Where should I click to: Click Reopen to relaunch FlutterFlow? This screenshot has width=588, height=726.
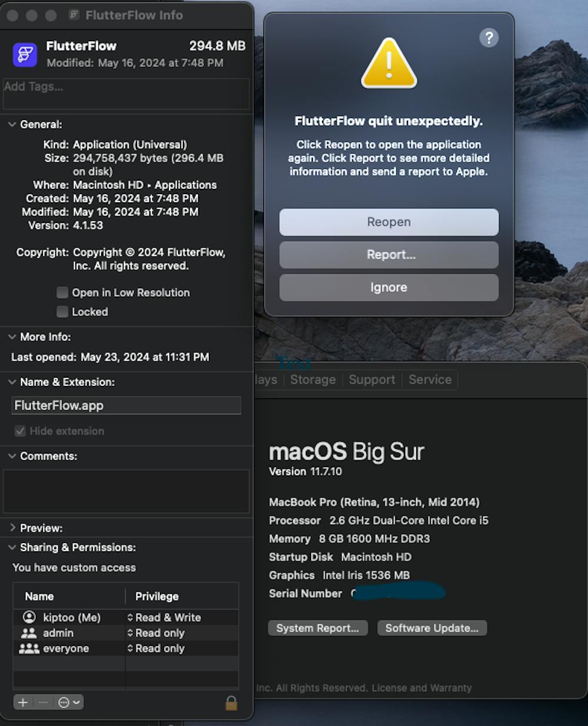pyautogui.click(x=389, y=222)
